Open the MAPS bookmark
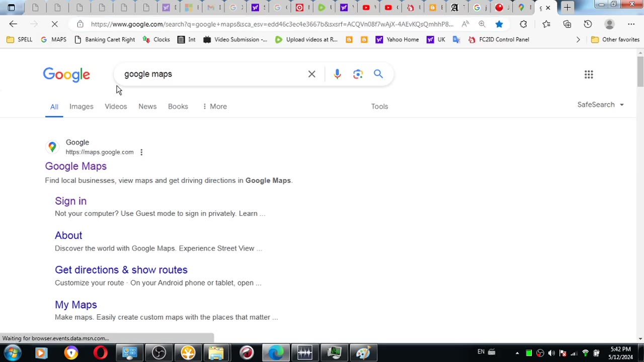This screenshot has height=362, width=644. [x=53, y=39]
